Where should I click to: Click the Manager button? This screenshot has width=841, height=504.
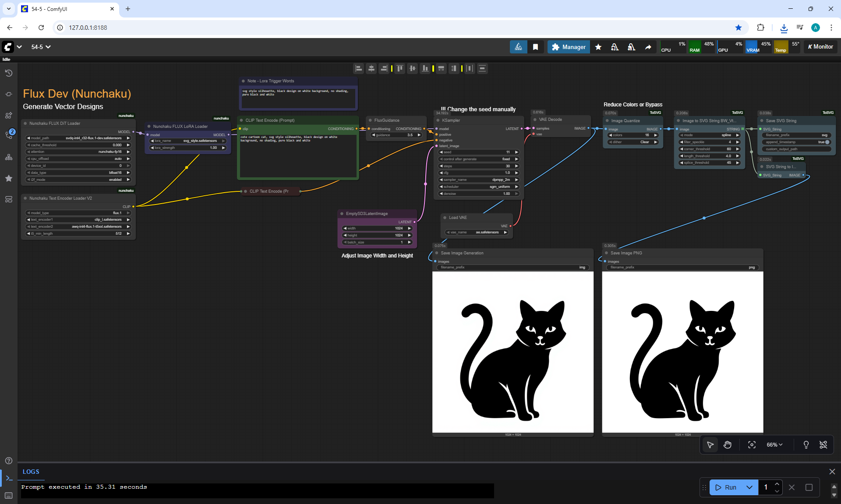[x=568, y=47]
